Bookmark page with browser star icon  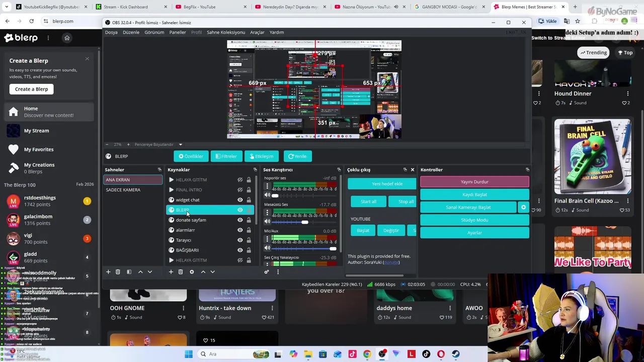[578, 21]
